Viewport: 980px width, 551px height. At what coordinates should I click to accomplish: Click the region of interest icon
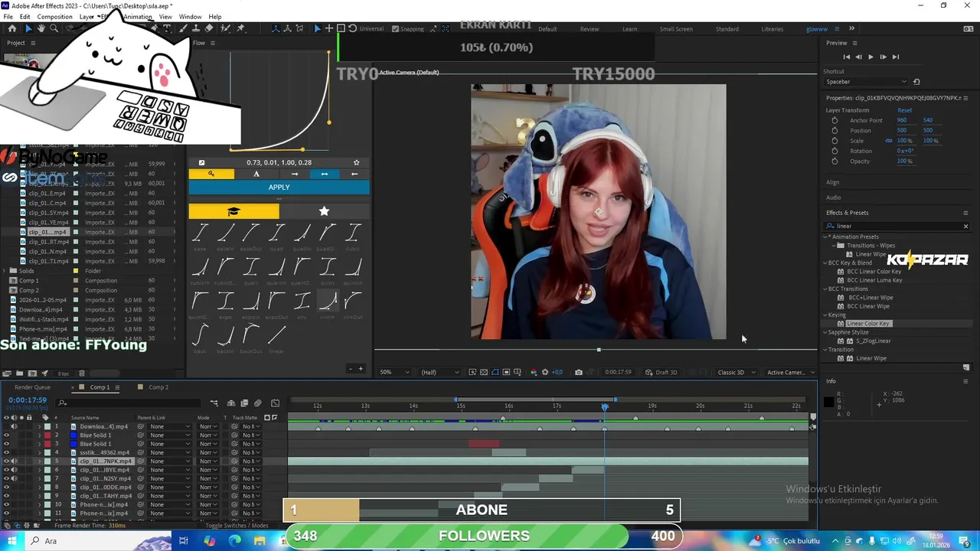(507, 373)
